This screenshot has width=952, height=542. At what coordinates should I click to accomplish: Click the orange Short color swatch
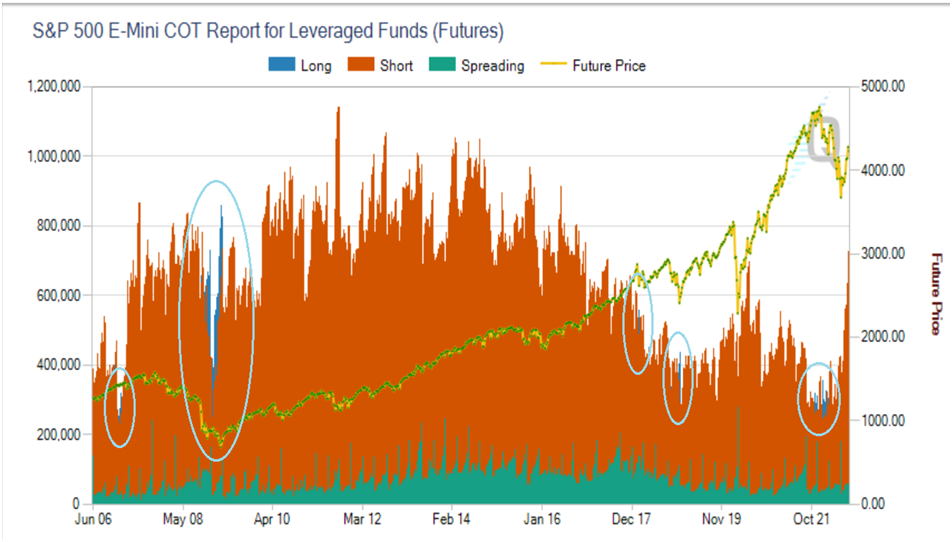click(x=361, y=64)
